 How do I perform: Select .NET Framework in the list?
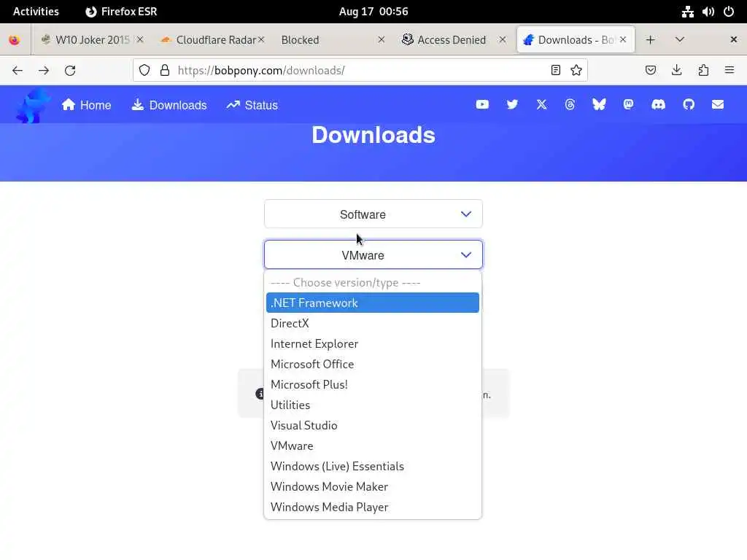373,303
